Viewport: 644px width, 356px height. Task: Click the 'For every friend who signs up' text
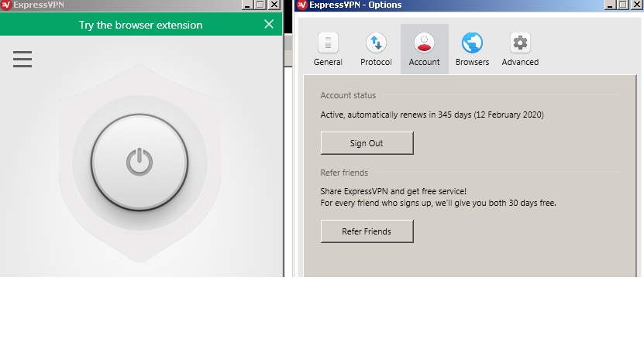(x=376, y=203)
